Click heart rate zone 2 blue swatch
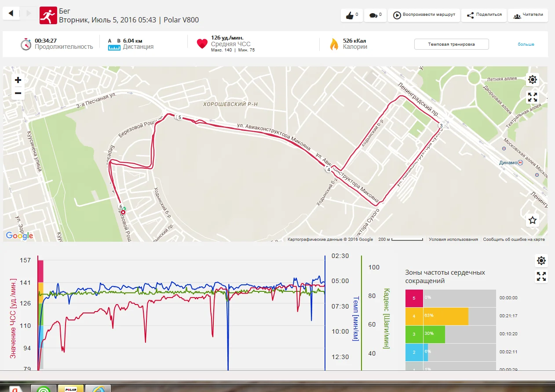Viewport: 555px width, 392px height. pyautogui.click(x=414, y=352)
